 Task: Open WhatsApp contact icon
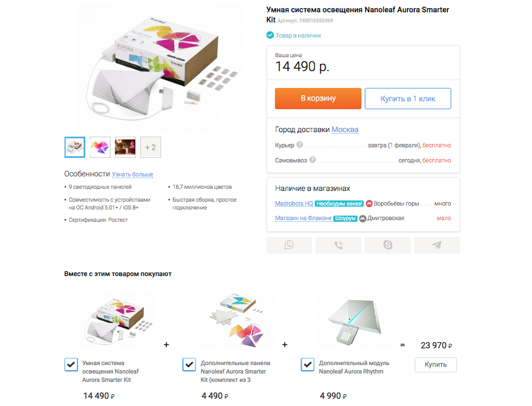pyautogui.click(x=289, y=245)
